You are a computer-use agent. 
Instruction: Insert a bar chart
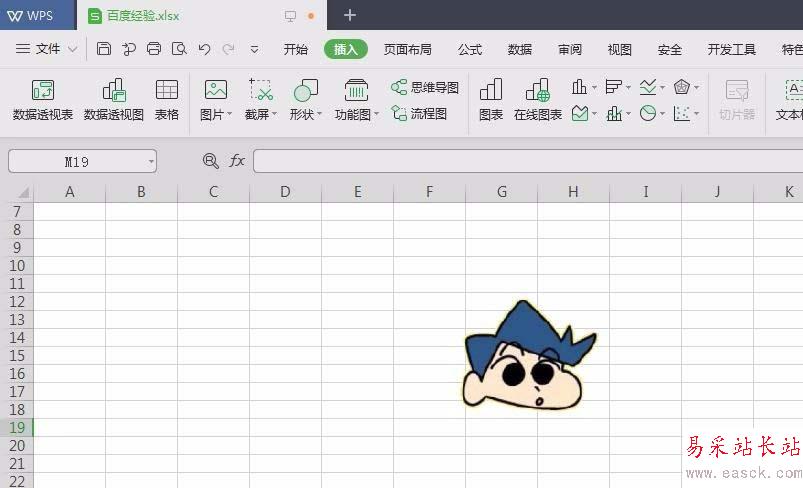[x=613, y=87]
